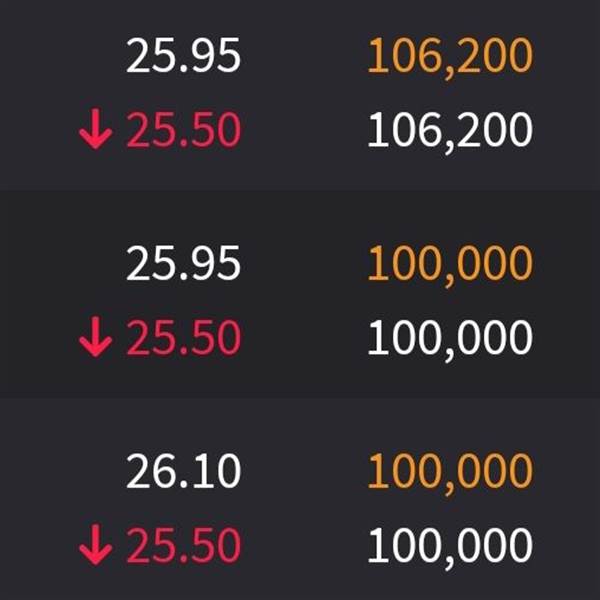
Task: Select the line showing 25.95 and orange 106,200
Action: click(x=300, y=56)
